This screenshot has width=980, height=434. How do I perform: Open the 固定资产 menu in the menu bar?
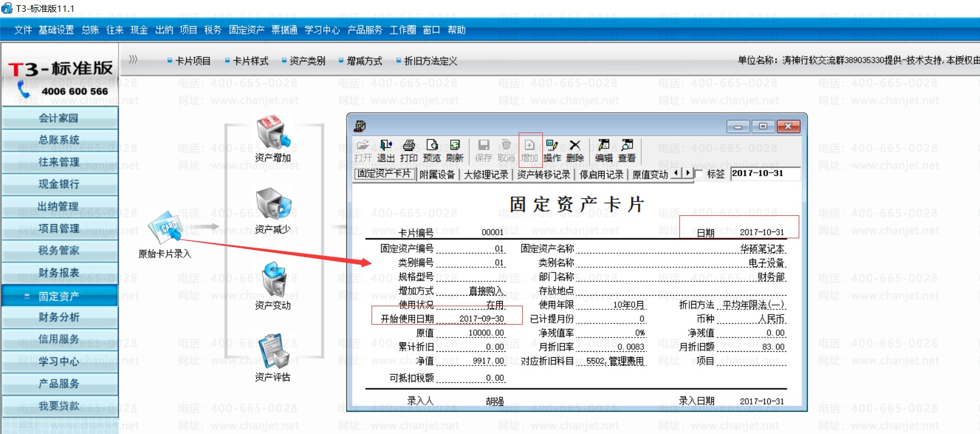pyautogui.click(x=247, y=30)
